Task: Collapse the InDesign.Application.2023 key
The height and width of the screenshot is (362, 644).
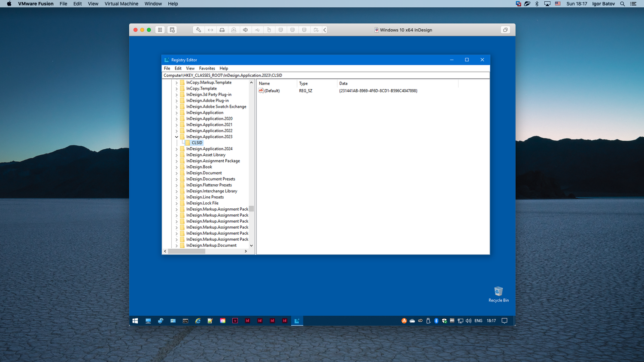Action: tap(176, 137)
